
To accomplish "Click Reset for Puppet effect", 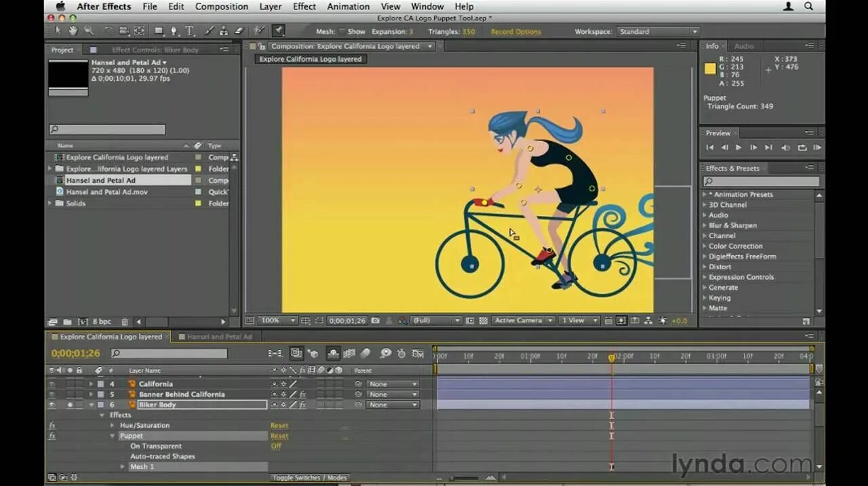I will pyautogui.click(x=279, y=436).
